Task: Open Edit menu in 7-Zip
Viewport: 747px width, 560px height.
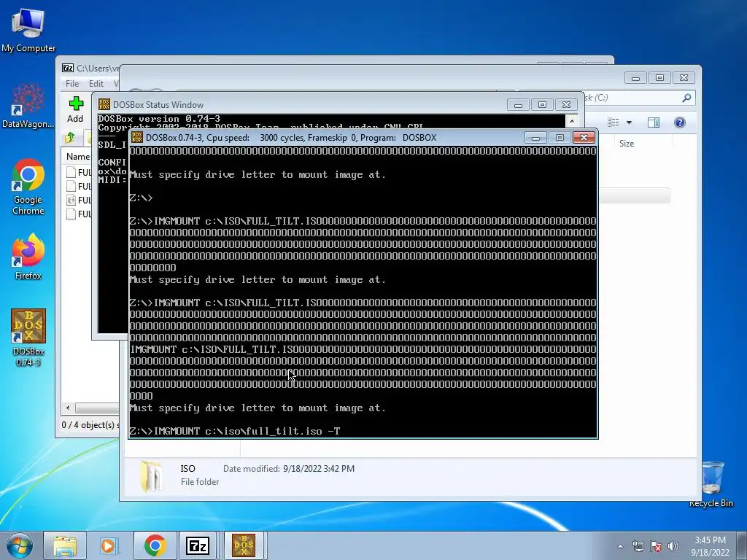Action: coord(96,83)
